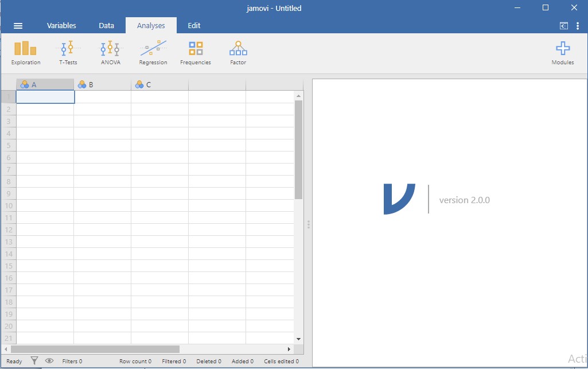The height and width of the screenshot is (369, 588).
Task: Click the cell in row 2 column B
Action: 102,109
